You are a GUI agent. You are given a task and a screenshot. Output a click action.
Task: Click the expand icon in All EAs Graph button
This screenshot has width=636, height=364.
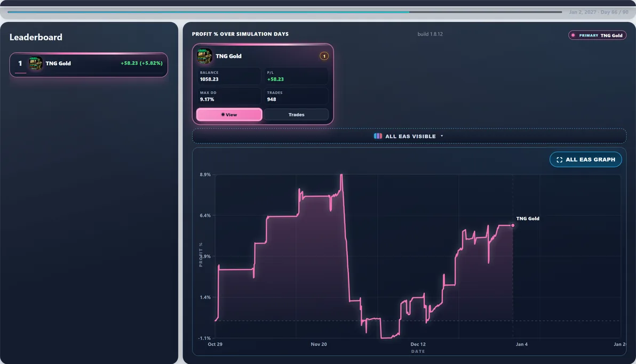(x=559, y=160)
